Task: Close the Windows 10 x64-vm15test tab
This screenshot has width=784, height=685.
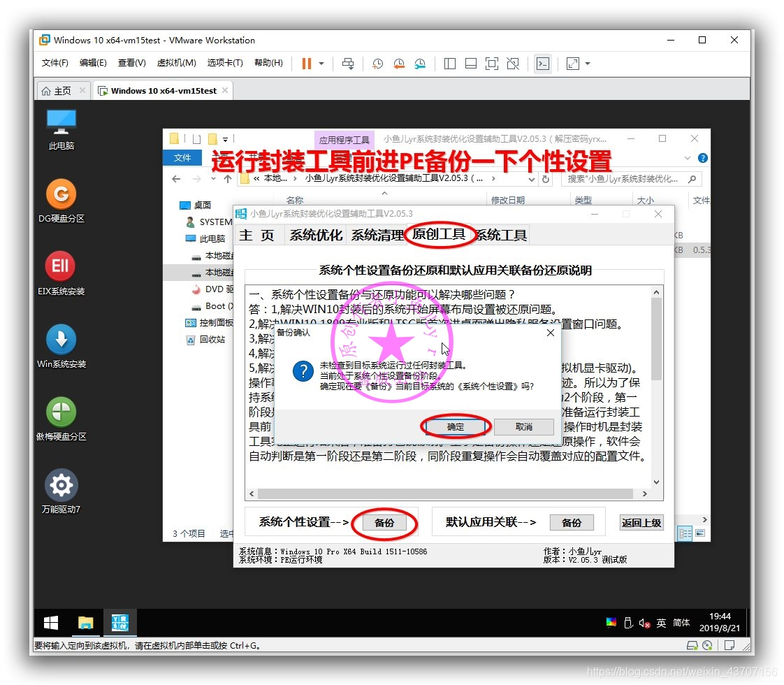Action: click(225, 90)
